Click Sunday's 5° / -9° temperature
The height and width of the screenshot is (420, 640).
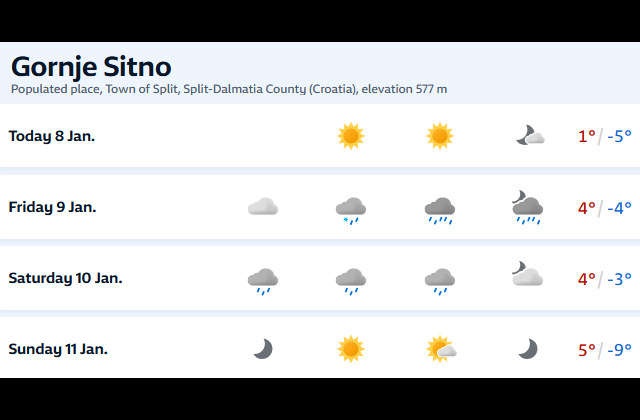point(604,349)
